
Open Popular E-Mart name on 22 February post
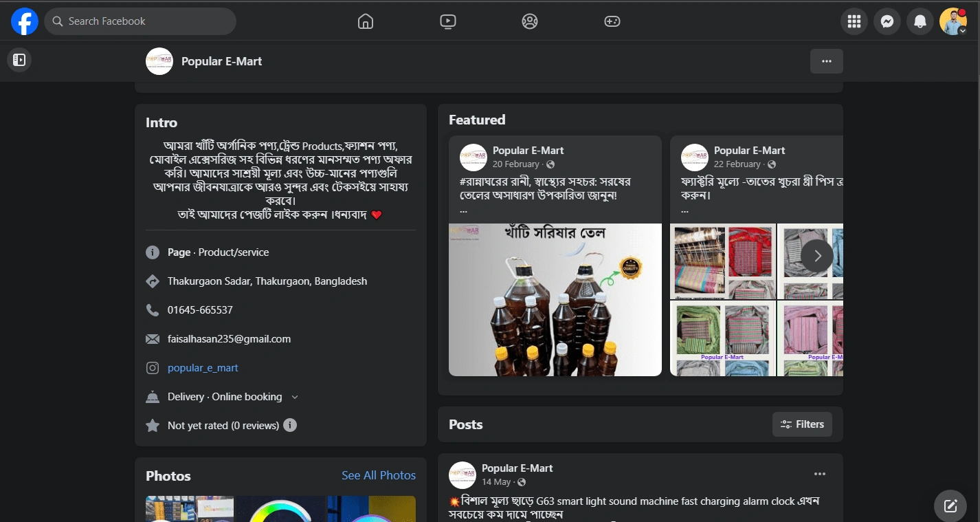750,151
